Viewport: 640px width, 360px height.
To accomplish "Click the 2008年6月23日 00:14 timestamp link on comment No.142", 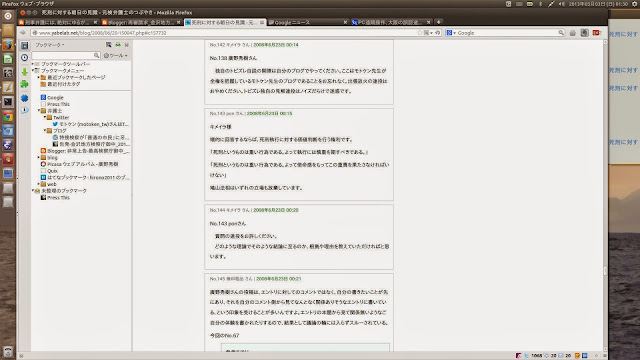I will [x=276, y=45].
